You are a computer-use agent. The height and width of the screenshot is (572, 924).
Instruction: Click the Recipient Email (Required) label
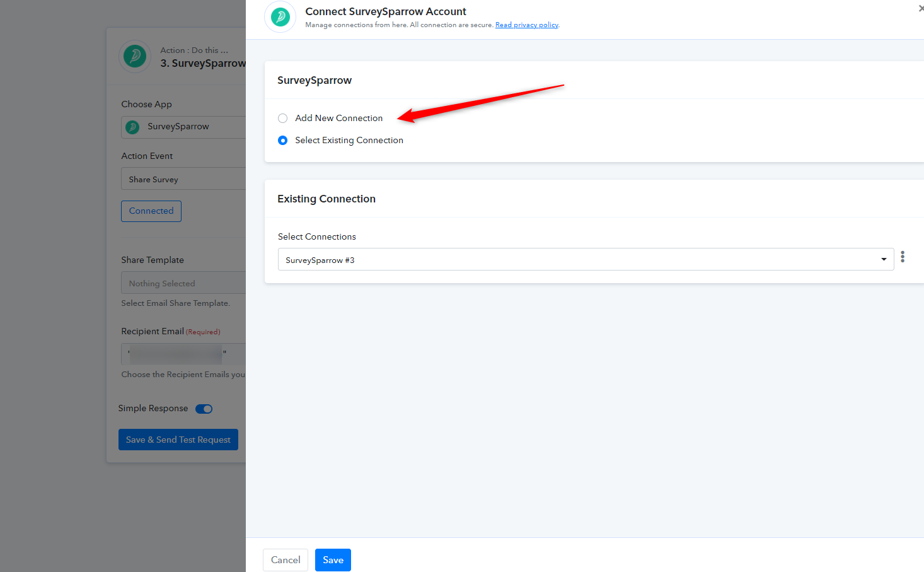click(171, 331)
